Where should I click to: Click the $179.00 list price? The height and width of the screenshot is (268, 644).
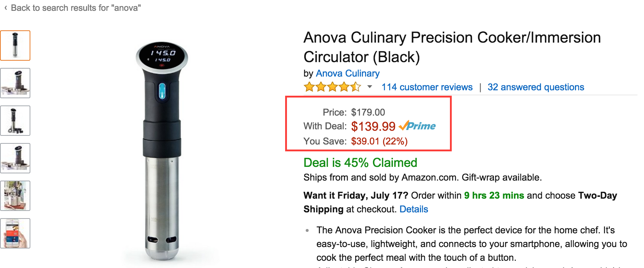tap(368, 112)
